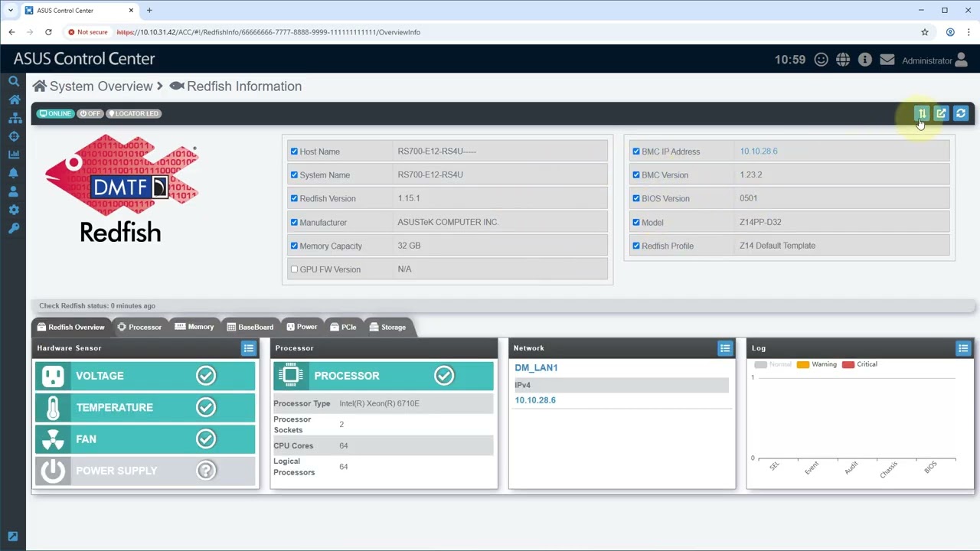Click the FAN sensor row
Viewport: 980px width, 551px height.
pos(145,439)
